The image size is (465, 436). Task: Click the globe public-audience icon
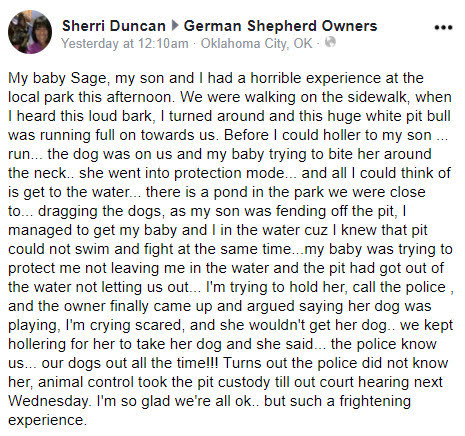pyautogui.click(x=330, y=42)
